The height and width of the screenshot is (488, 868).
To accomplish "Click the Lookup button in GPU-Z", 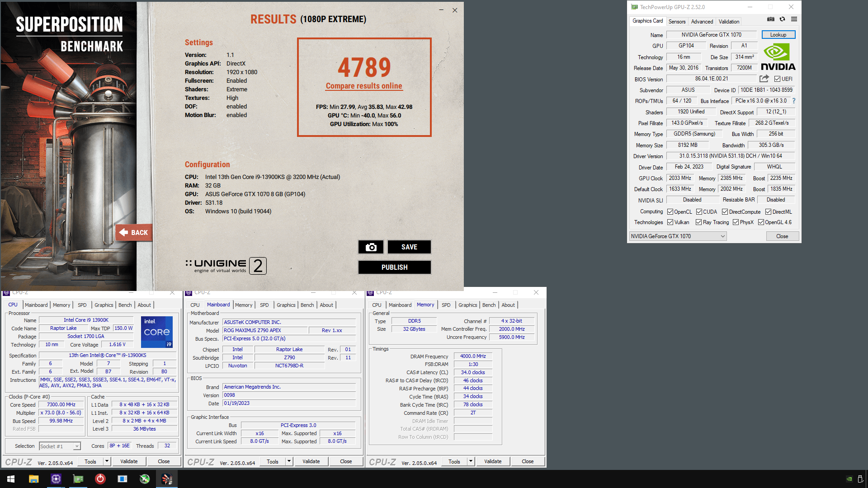I will (778, 35).
